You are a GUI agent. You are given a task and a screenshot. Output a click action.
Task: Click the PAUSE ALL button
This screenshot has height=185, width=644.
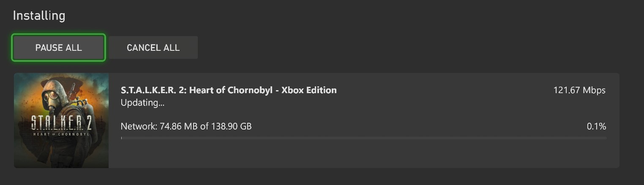coord(58,48)
